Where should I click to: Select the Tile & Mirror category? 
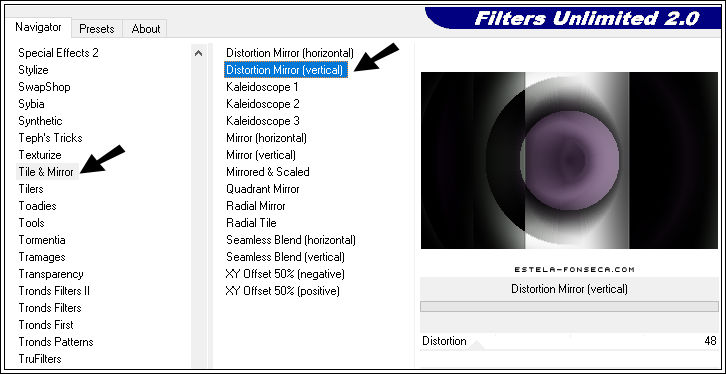46,172
